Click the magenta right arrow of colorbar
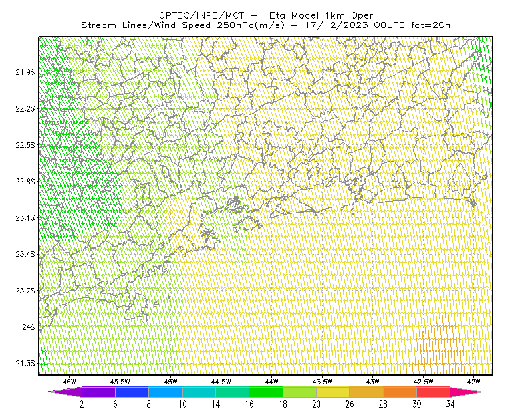 point(467,392)
